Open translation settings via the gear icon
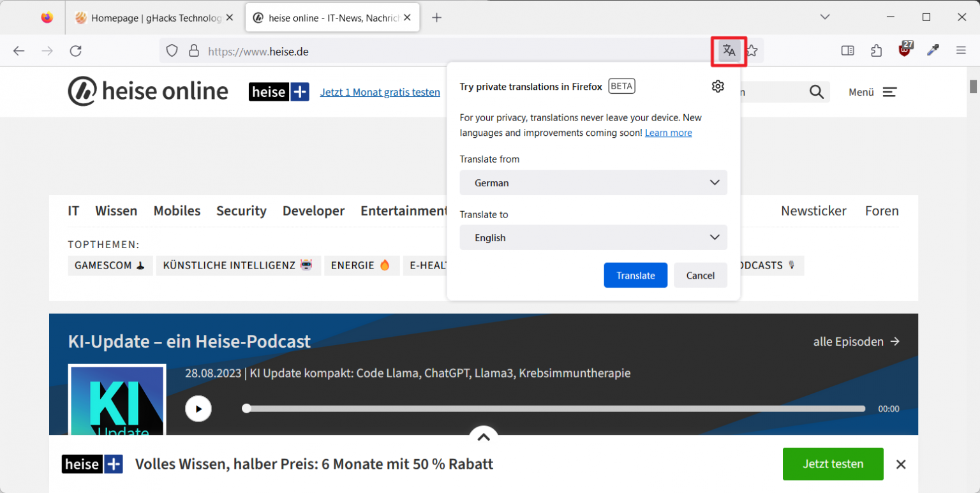Screen dimensions: 980x493 (x=718, y=86)
